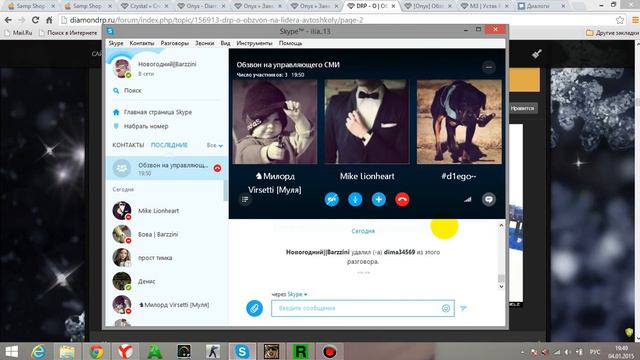
Task: Click Милорд Virsetti participant video thumbnail
Action: (275, 122)
